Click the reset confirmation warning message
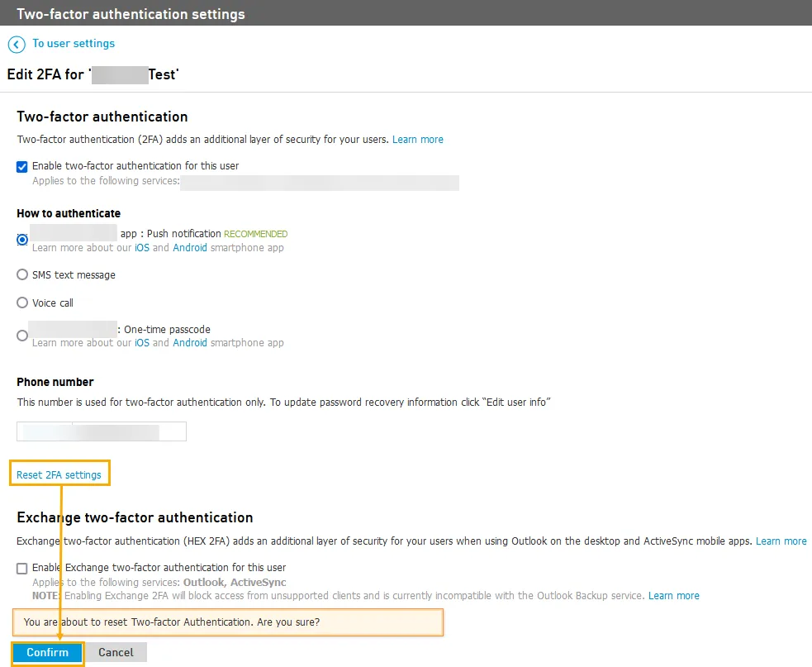The image size is (812, 667). coord(228,622)
